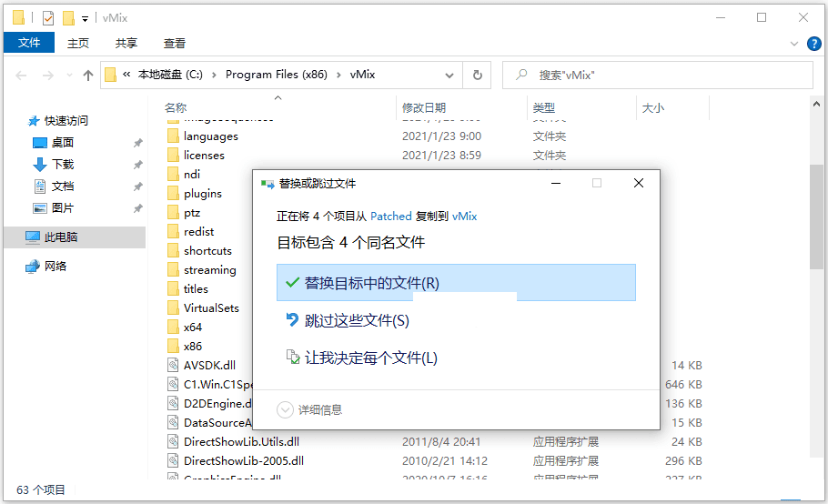Click the pin icon beside 下载

pos(137,165)
